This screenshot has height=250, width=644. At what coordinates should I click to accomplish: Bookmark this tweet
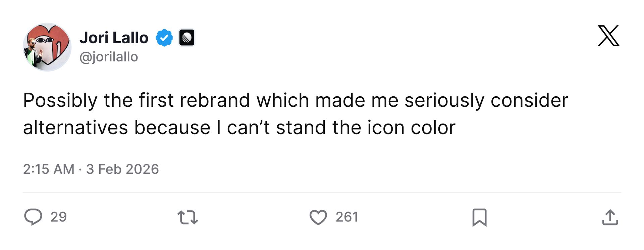click(479, 217)
